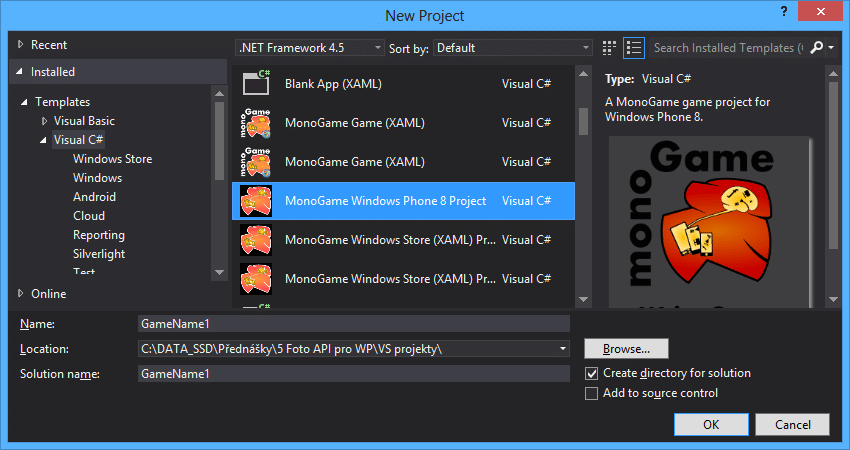Viewport: 850px width, 450px height.
Task: Click the Blank App (XAML) template icon
Action: coord(256,83)
